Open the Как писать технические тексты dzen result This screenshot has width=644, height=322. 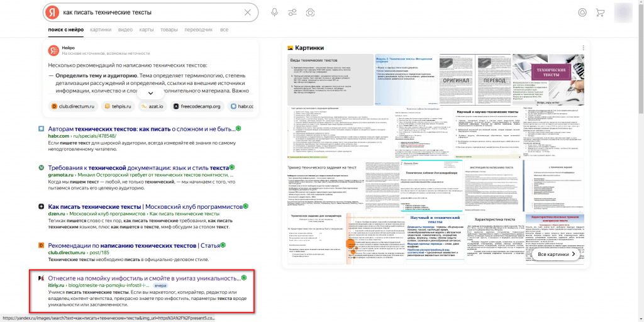pyautogui.click(x=145, y=206)
